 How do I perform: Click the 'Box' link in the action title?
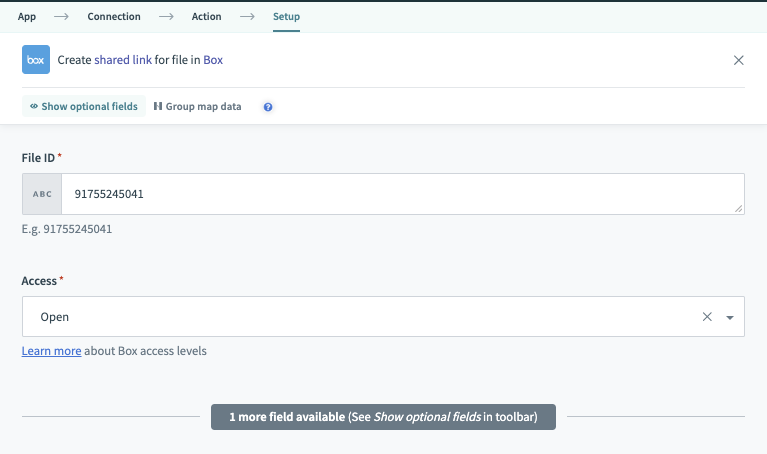pos(213,60)
